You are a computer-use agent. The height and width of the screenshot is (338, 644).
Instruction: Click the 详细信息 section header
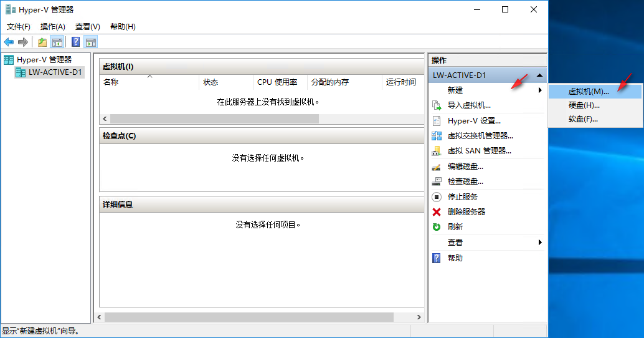262,205
